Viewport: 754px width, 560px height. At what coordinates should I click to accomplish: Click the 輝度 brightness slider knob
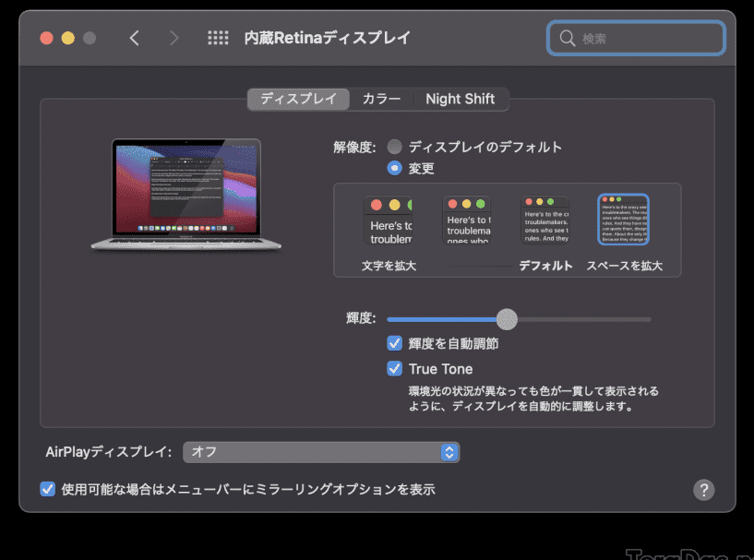[507, 319]
